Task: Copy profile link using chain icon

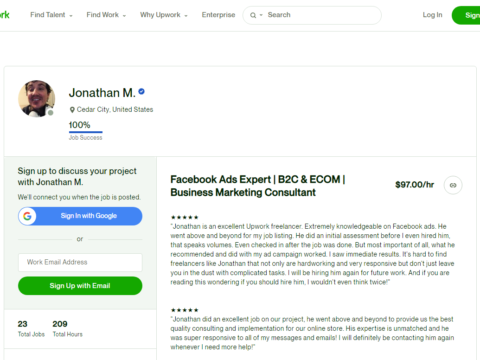Action: pos(453,185)
